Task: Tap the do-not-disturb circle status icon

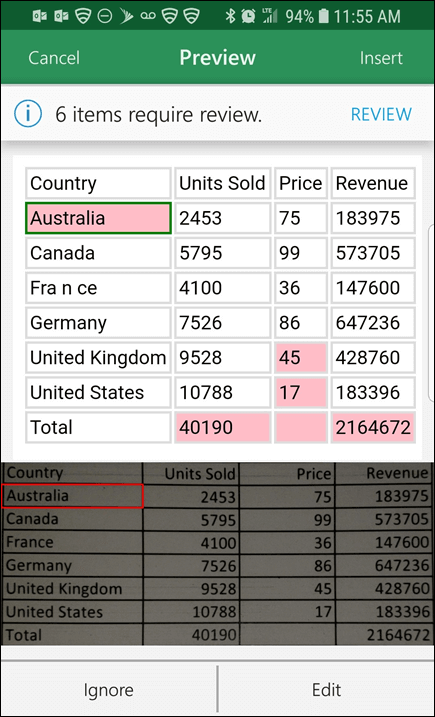Action: tap(105, 16)
